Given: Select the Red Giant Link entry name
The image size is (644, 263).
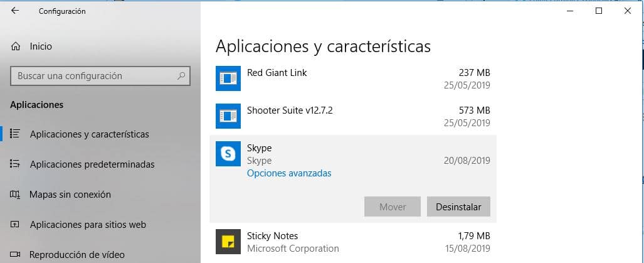Looking at the screenshot, I should [277, 73].
